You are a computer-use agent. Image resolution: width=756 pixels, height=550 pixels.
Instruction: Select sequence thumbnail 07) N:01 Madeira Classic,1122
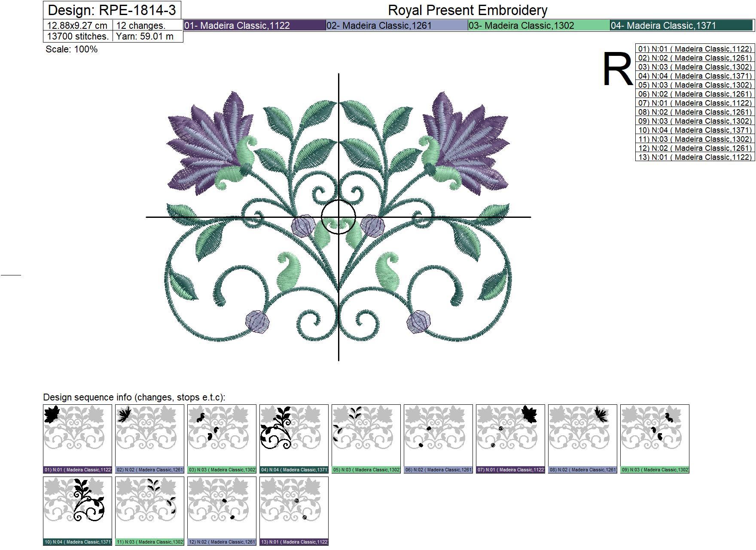(x=510, y=439)
